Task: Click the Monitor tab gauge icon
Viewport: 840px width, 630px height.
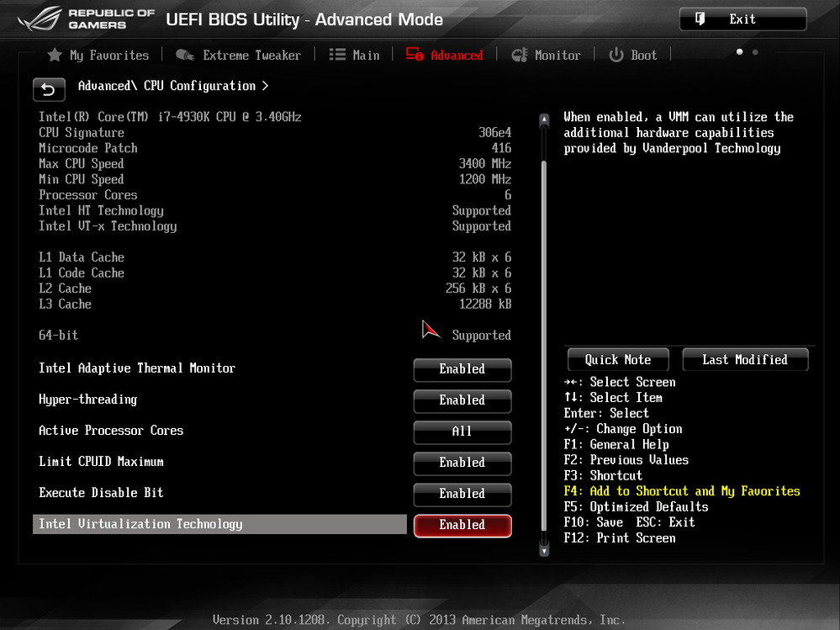Action: coord(519,56)
